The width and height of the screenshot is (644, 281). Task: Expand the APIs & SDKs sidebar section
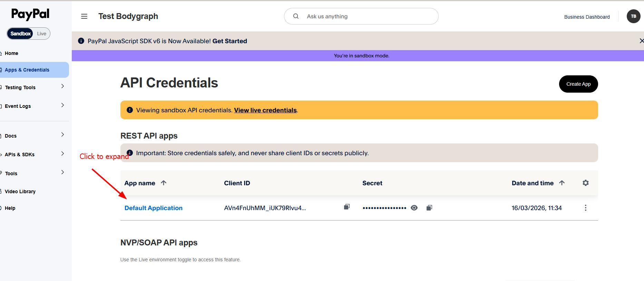click(62, 154)
